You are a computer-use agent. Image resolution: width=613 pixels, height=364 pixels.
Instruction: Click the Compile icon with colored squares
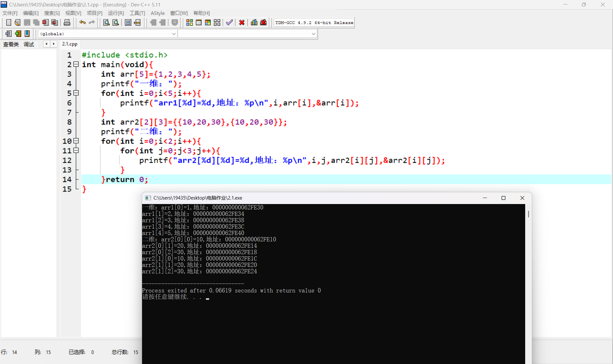point(189,22)
